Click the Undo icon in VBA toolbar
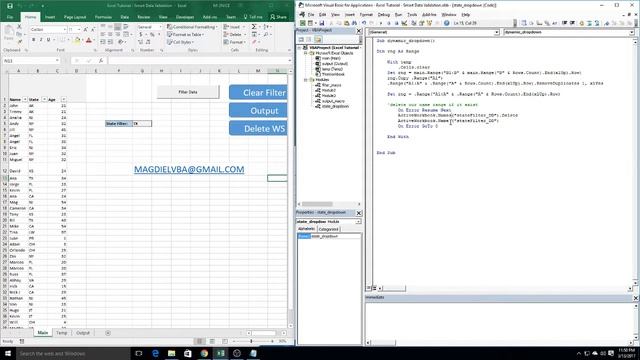Image resolution: width=640 pixels, height=360 pixels. point(364,23)
